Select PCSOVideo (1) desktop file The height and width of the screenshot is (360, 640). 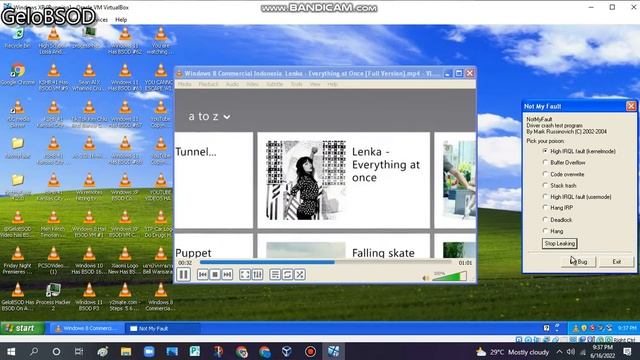pos(53,260)
